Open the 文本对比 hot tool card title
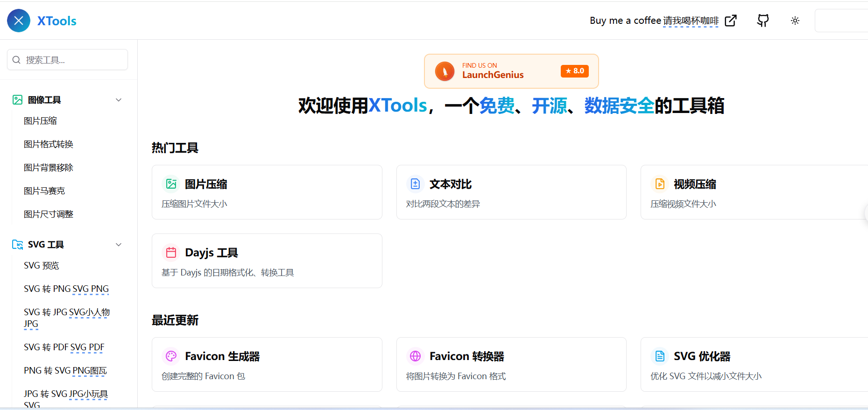The image size is (868, 410). pyautogui.click(x=451, y=184)
